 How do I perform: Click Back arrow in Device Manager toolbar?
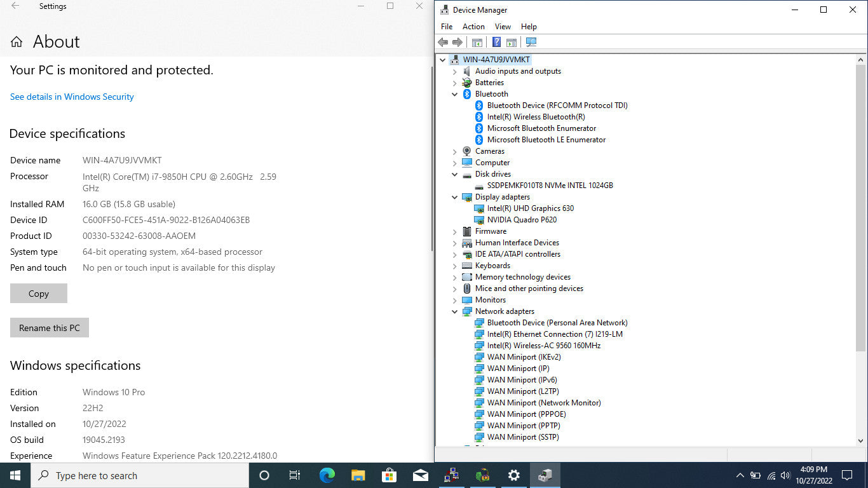(x=443, y=43)
